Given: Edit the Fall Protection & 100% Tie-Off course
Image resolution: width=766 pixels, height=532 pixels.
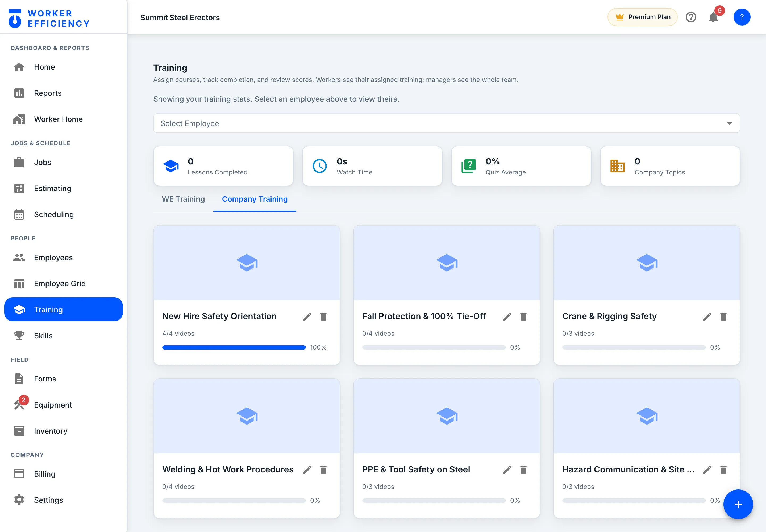Looking at the screenshot, I should tap(507, 316).
